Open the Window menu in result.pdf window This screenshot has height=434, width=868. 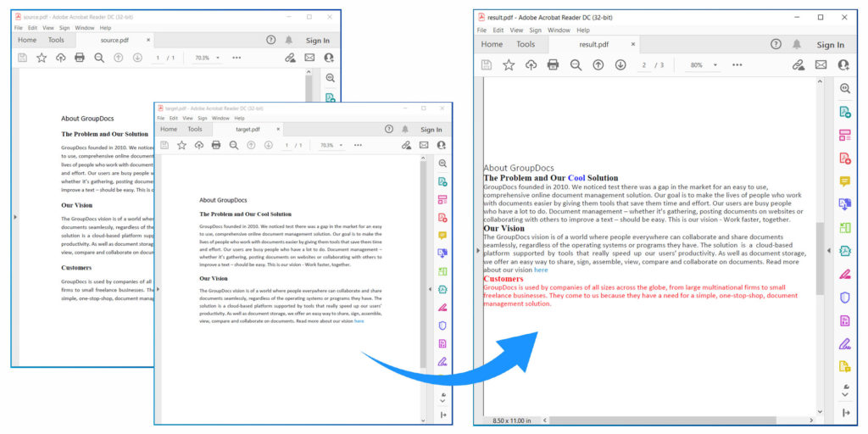click(x=559, y=30)
